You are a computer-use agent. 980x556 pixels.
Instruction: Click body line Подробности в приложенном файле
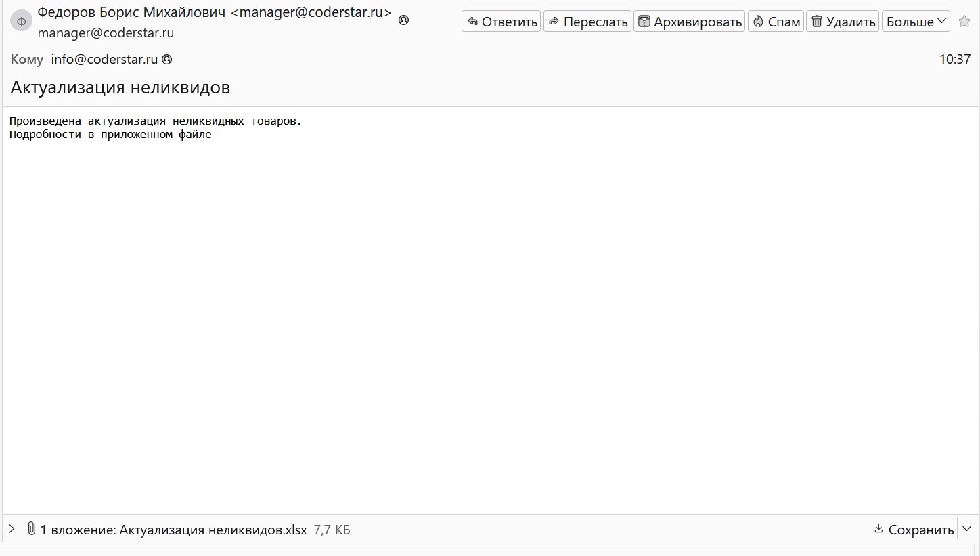click(x=110, y=135)
